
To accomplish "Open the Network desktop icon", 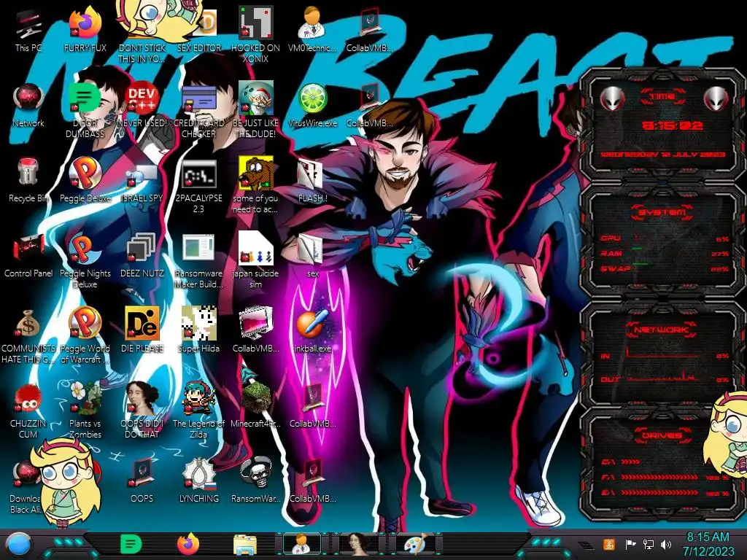I will (28, 106).
